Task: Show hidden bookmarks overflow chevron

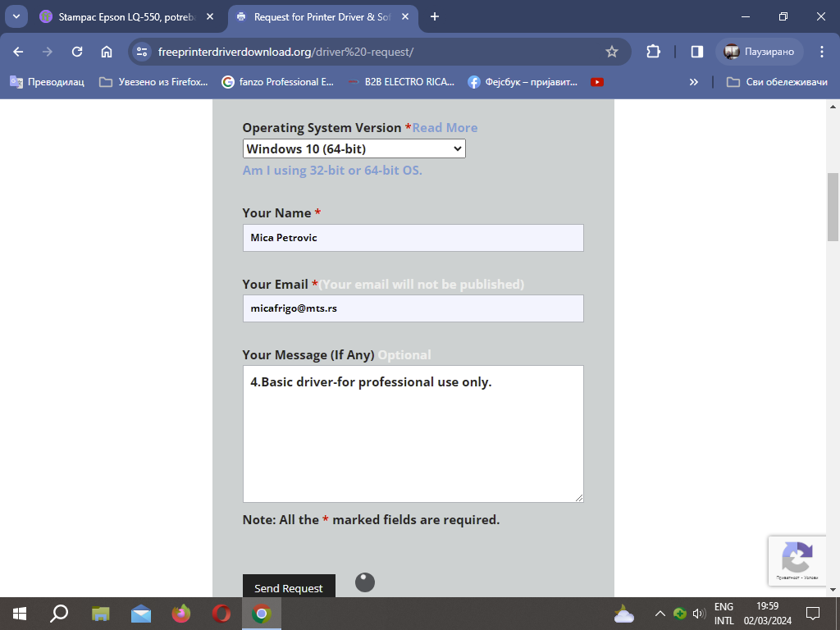Action: tap(693, 82)
